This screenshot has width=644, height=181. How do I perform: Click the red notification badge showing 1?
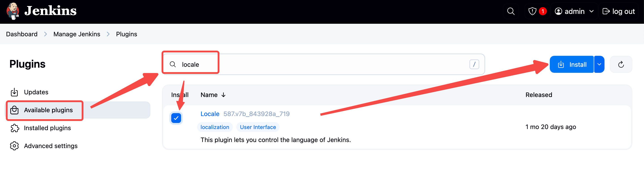(x=543, y=11)
